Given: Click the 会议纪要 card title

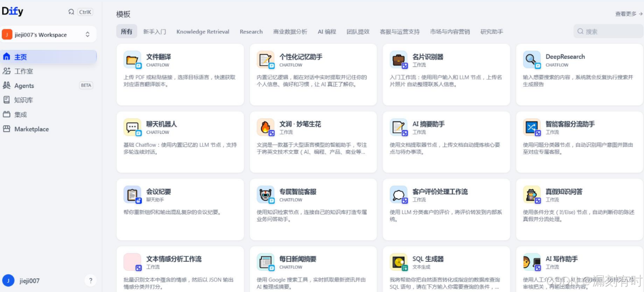Looking at the screenshot, I should coord(159,191).
